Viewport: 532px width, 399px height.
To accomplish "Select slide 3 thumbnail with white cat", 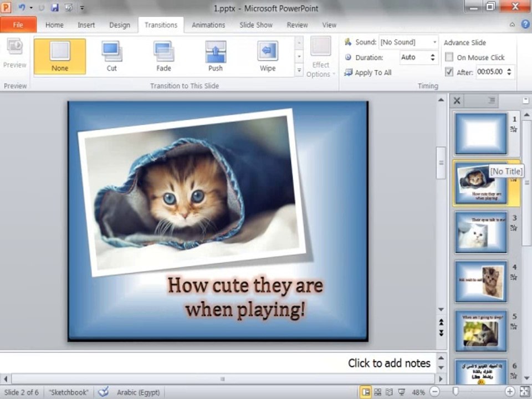I will pyautogui.click(x=481, y=232).
